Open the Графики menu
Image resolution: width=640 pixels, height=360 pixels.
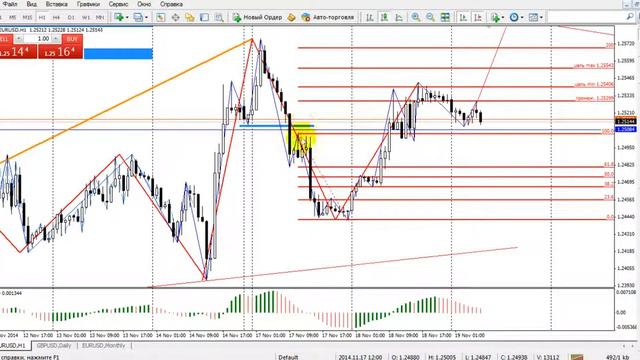click(x=88, y=4)
